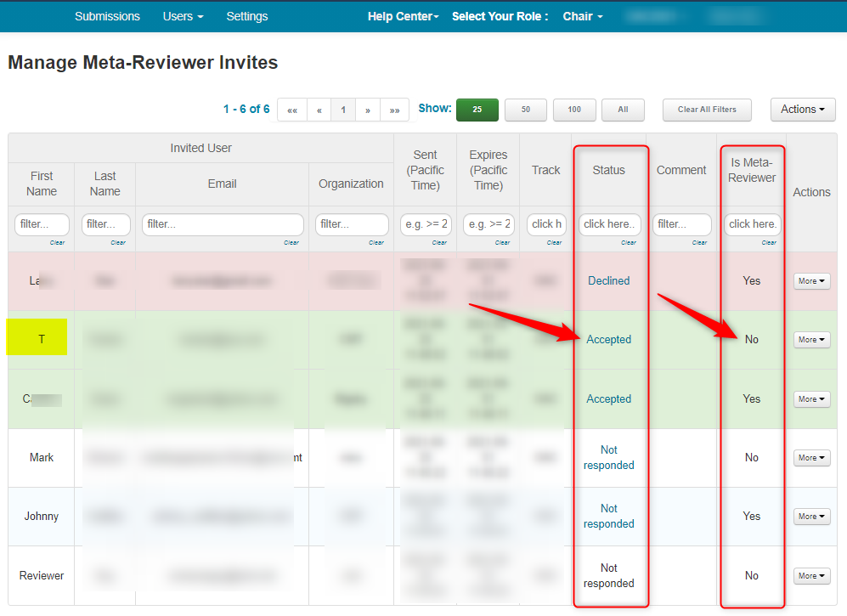Open More menu for Mark's row

(811, 458)
